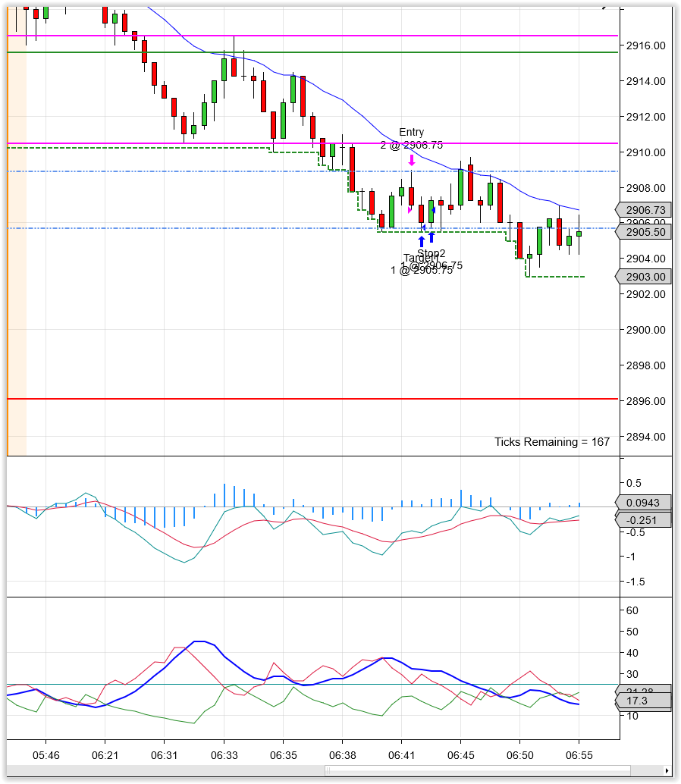Click the 06:45 time axis label

[x=460, y=755]
